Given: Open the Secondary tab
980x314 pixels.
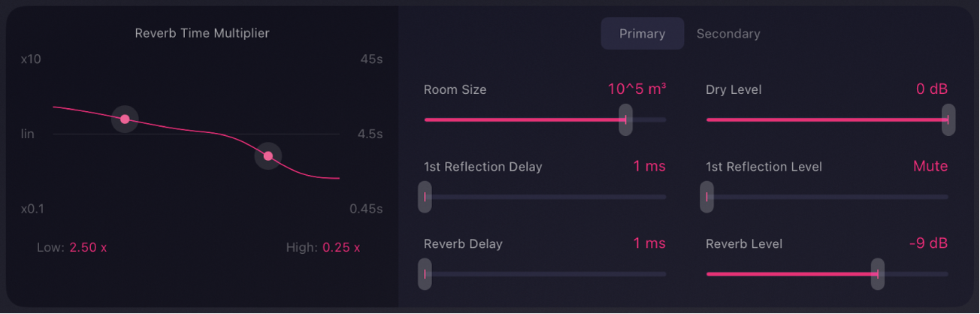Looking at the screenshot, I should (x=727, y=34).
